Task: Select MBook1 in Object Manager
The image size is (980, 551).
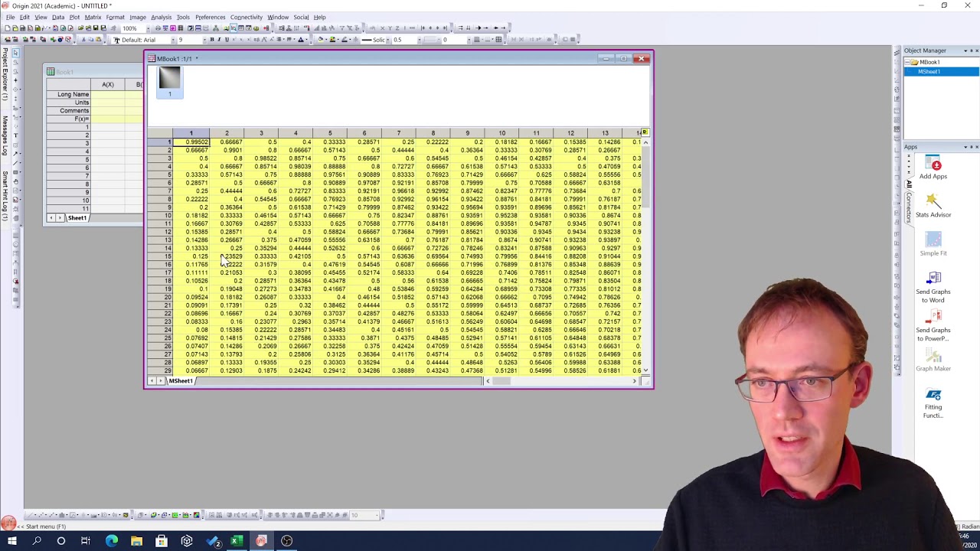Action: (x=929, y=62)
